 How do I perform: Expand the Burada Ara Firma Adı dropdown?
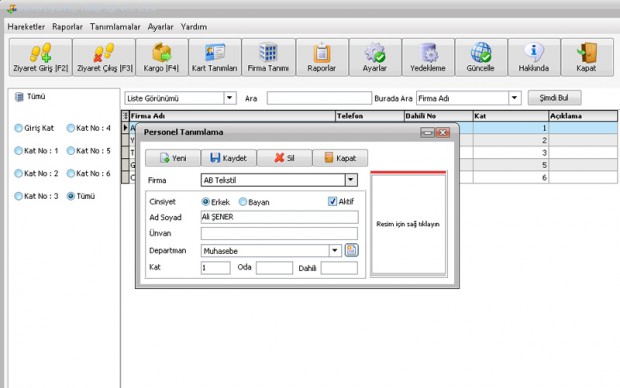pyautogui.click(x=514, y=98)
